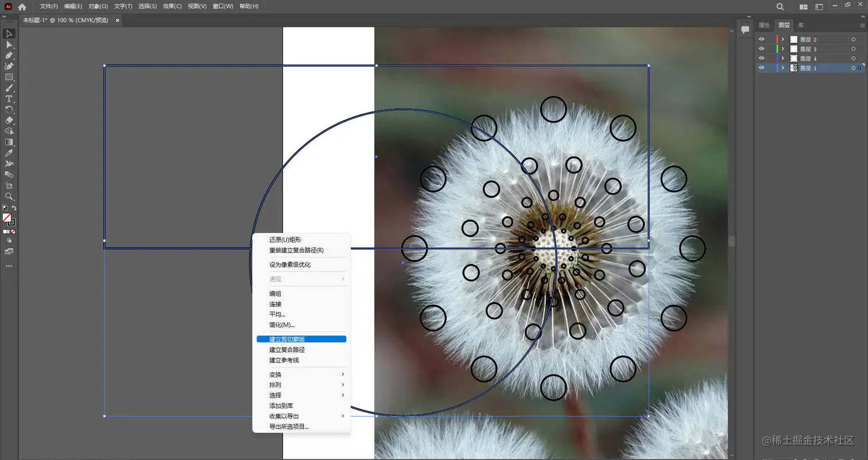
Task: Select the Selection tool (black arrow)
Action: (9, 34)
